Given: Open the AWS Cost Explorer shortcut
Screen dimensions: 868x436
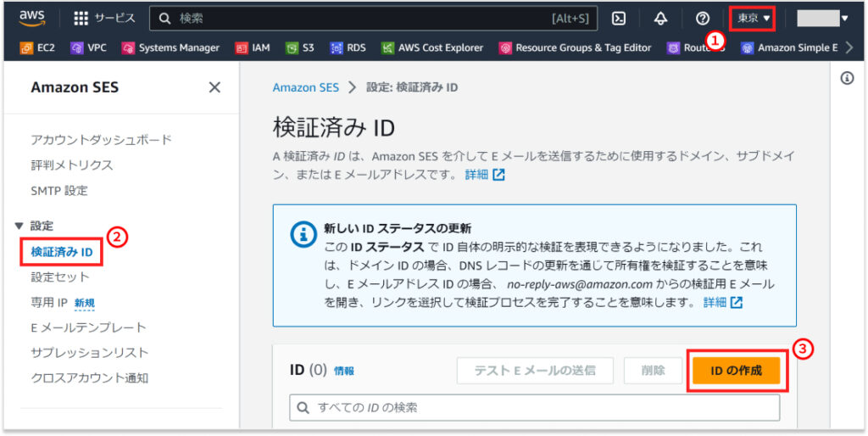Looking at the screenshot, I should pyautogui.click(x=432, y=48).
